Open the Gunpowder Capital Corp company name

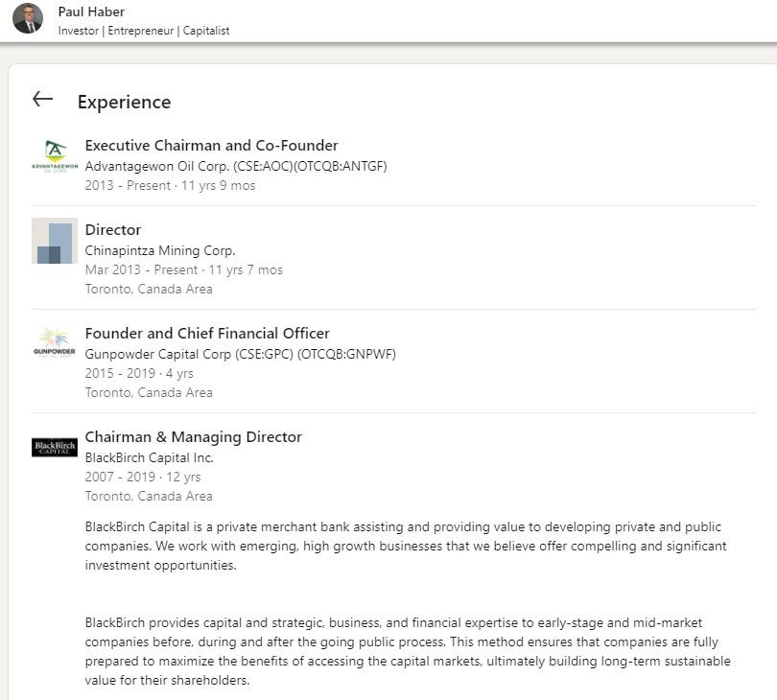241,354
